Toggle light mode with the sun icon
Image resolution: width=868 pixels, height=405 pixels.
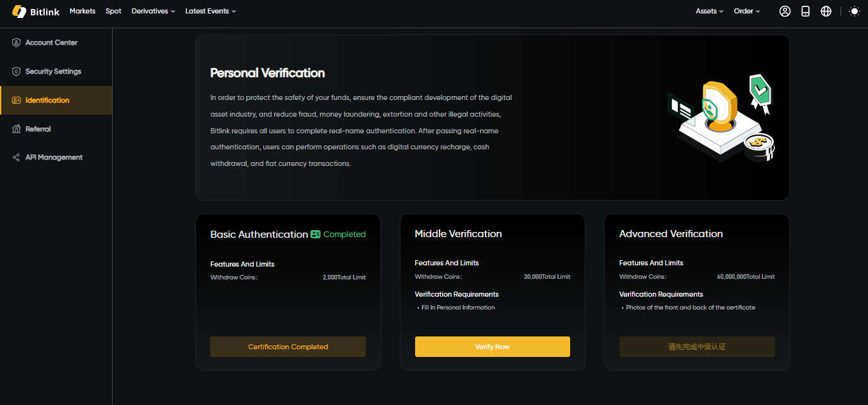coord(855,11)
